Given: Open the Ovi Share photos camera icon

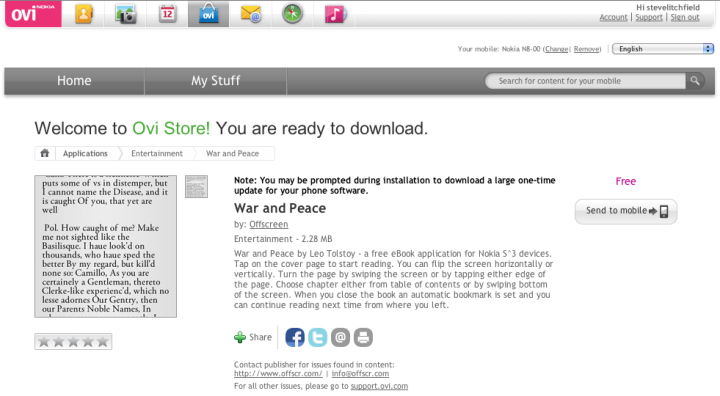Looking at the screenshot, I should coord(125,14).
